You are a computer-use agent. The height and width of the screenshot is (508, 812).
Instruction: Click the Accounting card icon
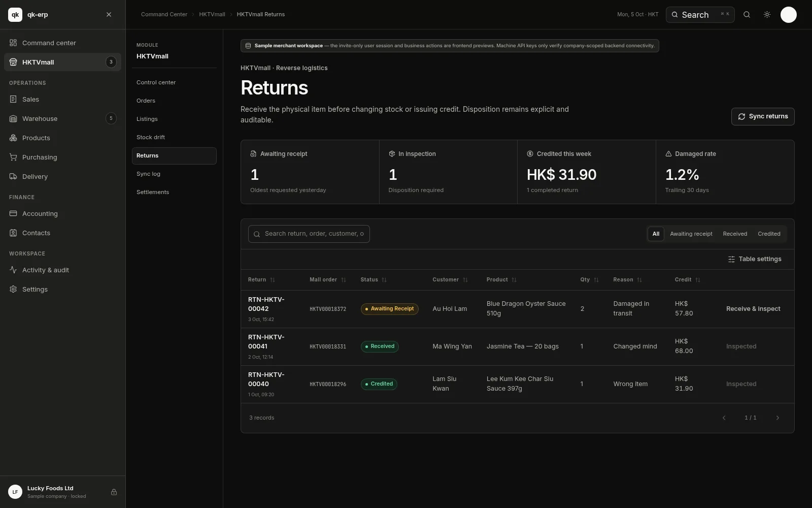pyautogui.click(x=13, y=214)
